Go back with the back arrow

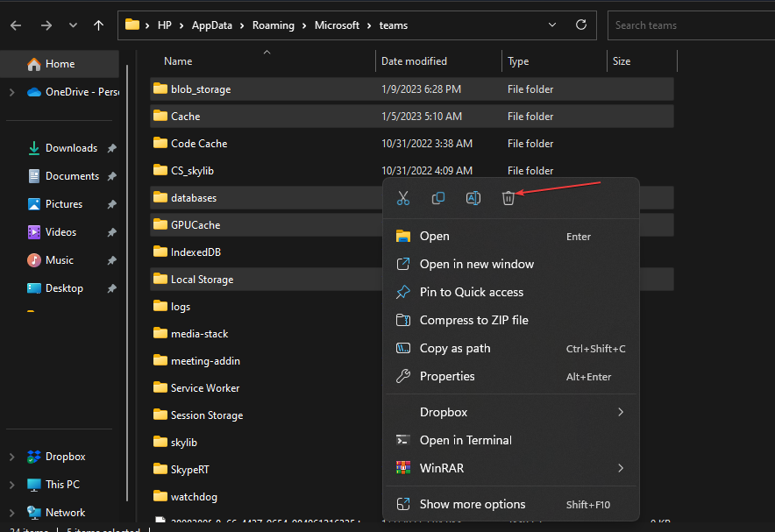coord(16,25)
